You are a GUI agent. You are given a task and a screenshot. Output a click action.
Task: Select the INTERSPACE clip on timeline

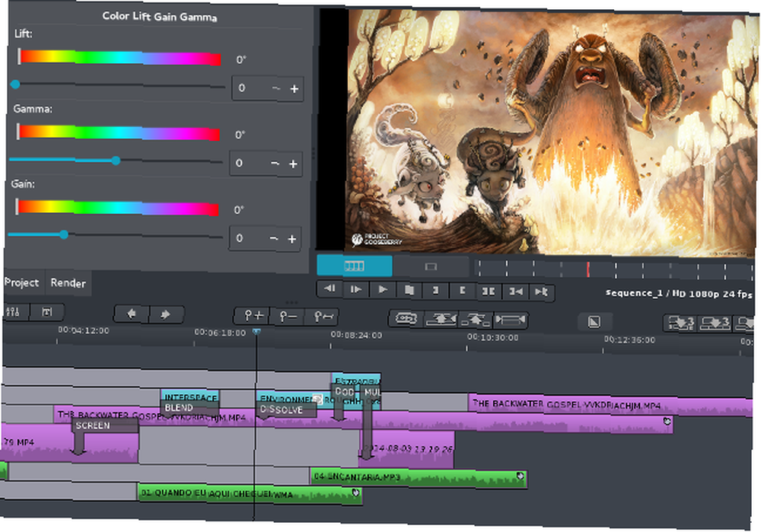189,397
